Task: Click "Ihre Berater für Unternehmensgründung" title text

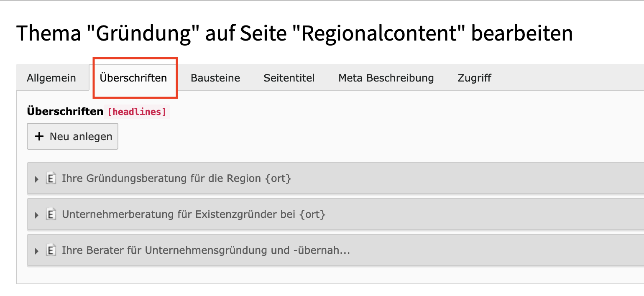Action: coord(206,250)
